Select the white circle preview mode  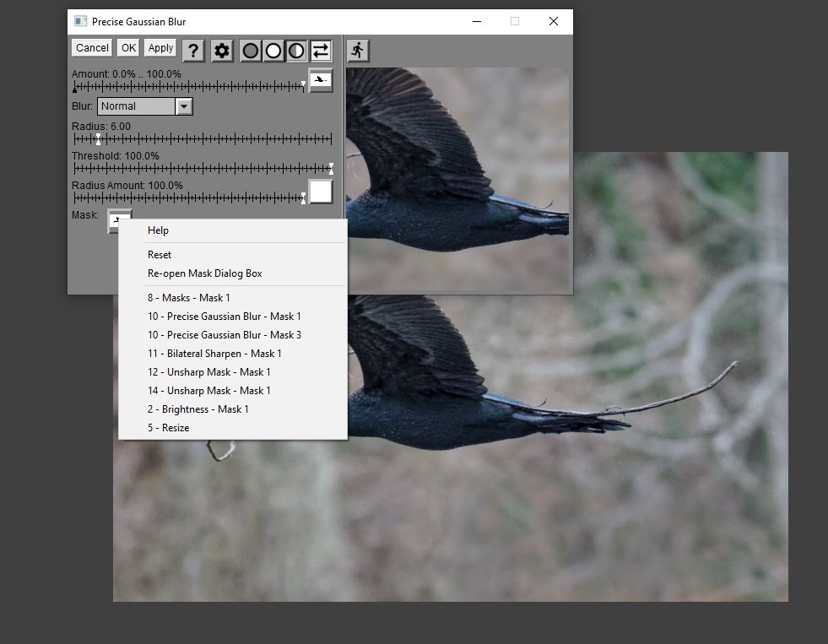click(273, 51)
